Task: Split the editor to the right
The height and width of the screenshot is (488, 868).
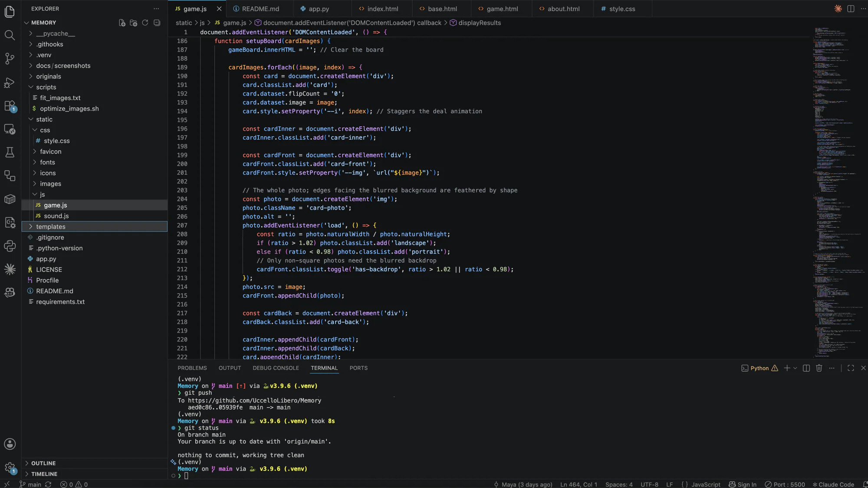Action: click(851, 9)
